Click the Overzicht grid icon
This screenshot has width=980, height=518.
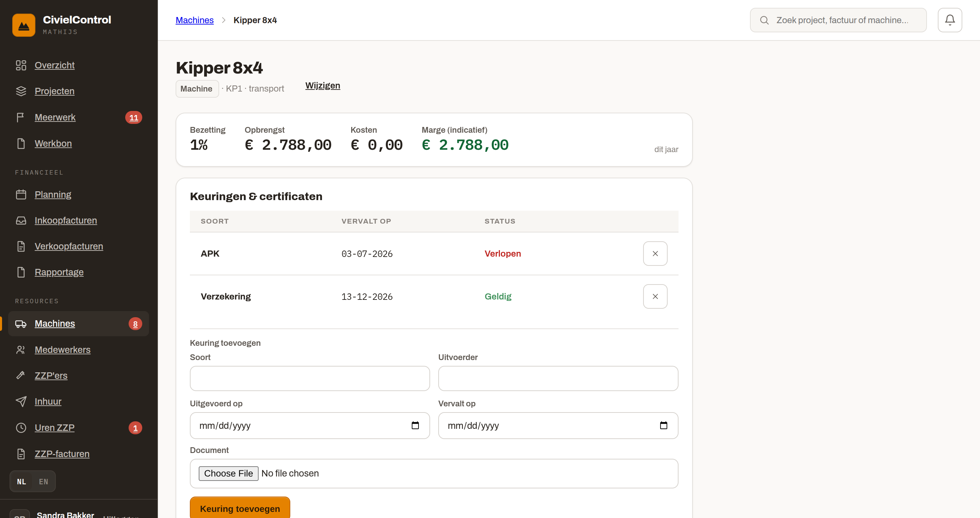(x=21, y=65)
